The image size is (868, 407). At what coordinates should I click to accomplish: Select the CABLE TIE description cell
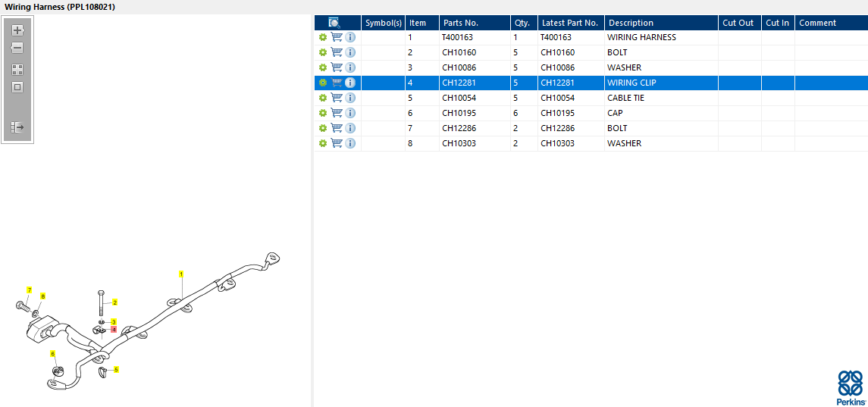coord(662,98)
